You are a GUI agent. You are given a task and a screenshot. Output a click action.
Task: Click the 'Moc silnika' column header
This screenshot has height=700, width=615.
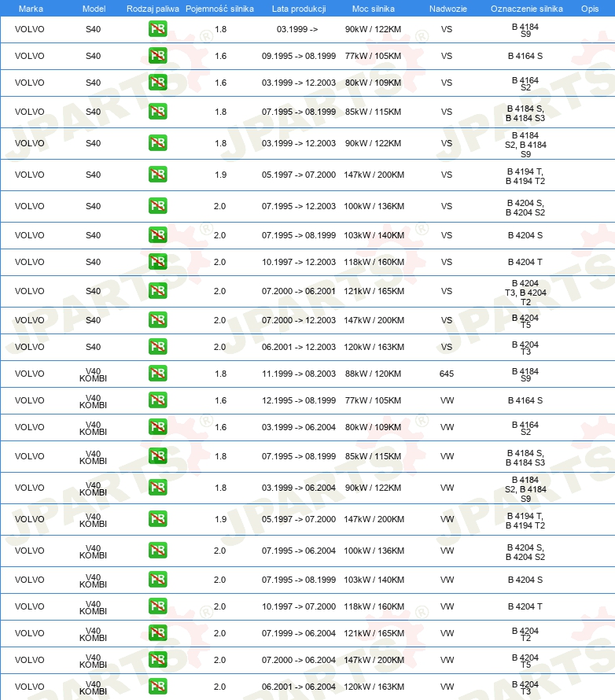pyautogui.click(x=373, y=9)
